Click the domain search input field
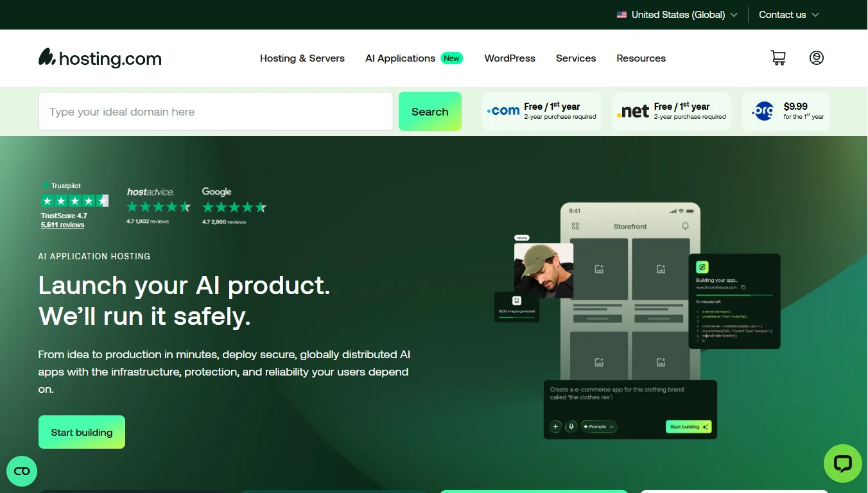This screenshot has width=868, height=493. [216, 112]
